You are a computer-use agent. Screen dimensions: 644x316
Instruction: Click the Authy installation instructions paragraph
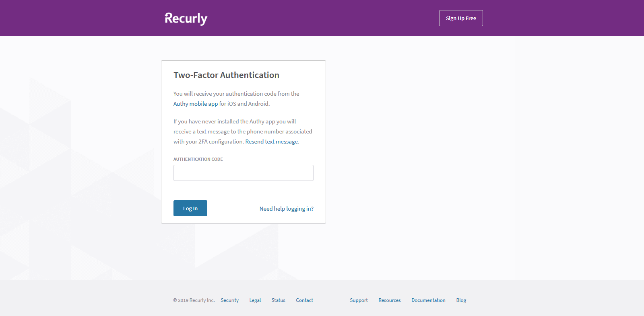(243, 131)
